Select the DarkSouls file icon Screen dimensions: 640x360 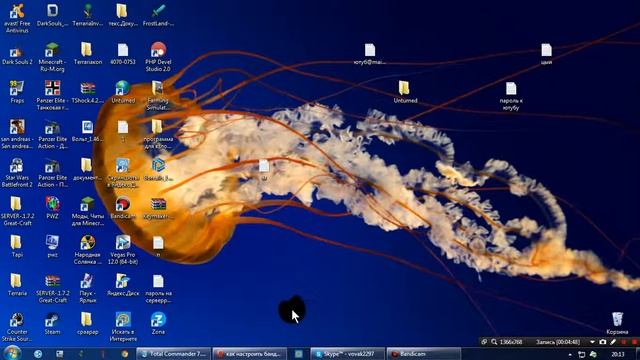(52, 16)
